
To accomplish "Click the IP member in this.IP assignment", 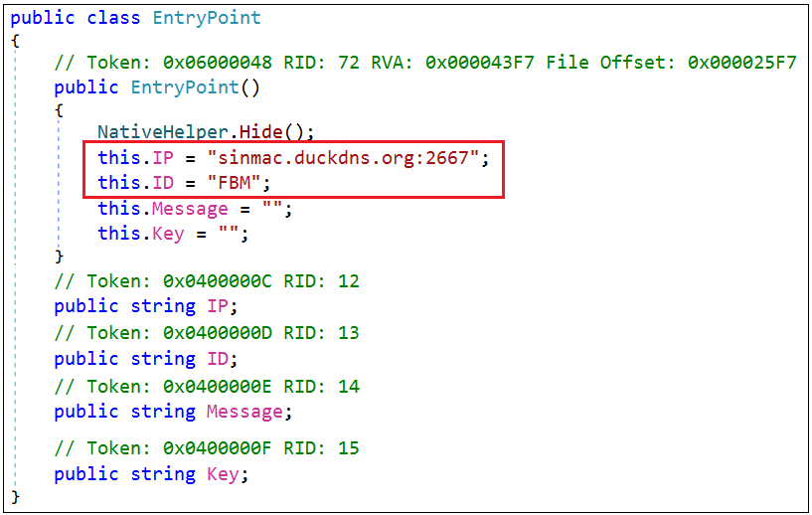I will point(163,158).
